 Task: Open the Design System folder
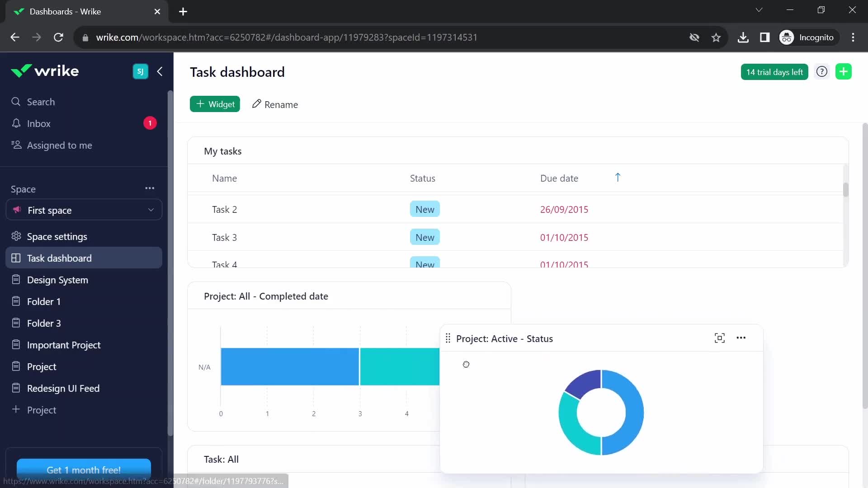pos(84,280)
